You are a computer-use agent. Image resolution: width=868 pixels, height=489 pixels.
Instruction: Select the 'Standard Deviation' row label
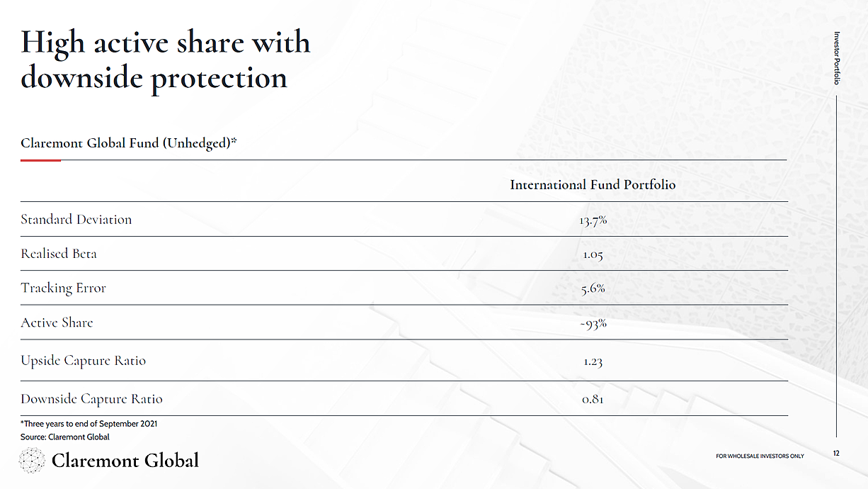tap(76, 220)
